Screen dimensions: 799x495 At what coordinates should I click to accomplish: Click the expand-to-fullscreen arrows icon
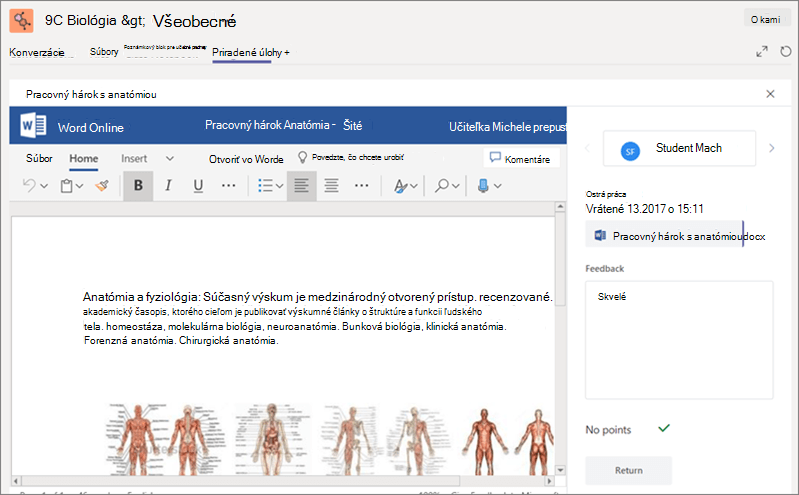click(x=762, y=51)
